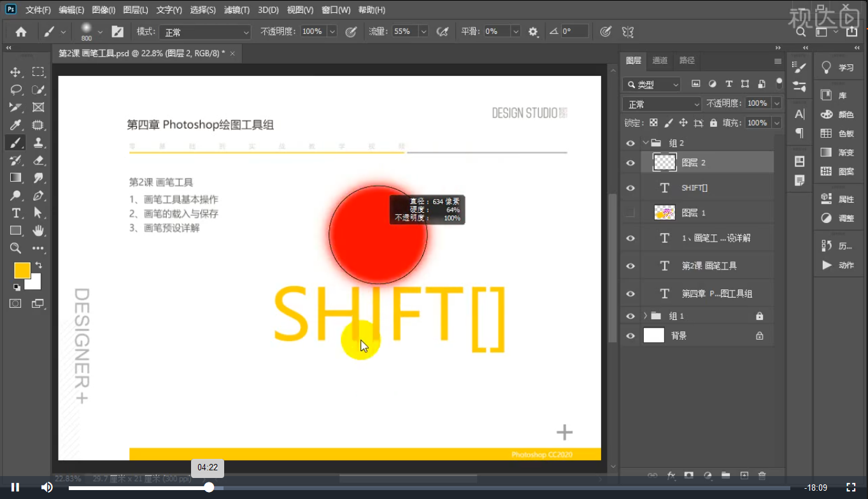Select the Hand tool
The width and height of the screenshot is (868, 499).
tap(38, 231)
